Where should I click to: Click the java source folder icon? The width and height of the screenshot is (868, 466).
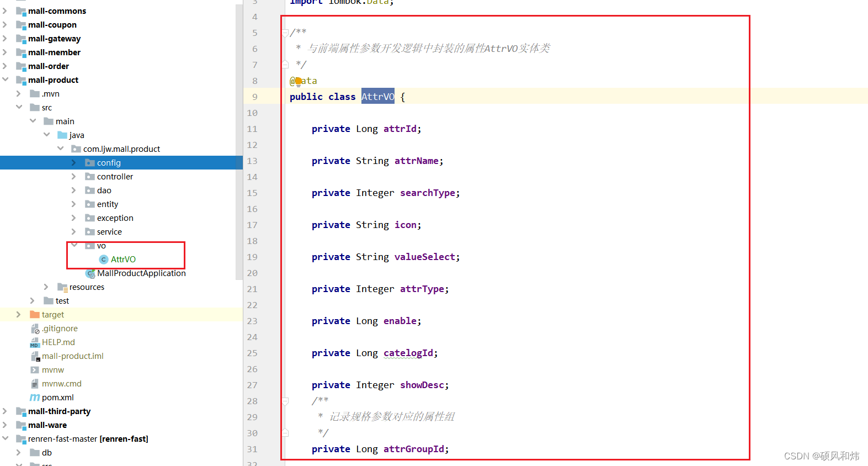[x=62, y=135]
